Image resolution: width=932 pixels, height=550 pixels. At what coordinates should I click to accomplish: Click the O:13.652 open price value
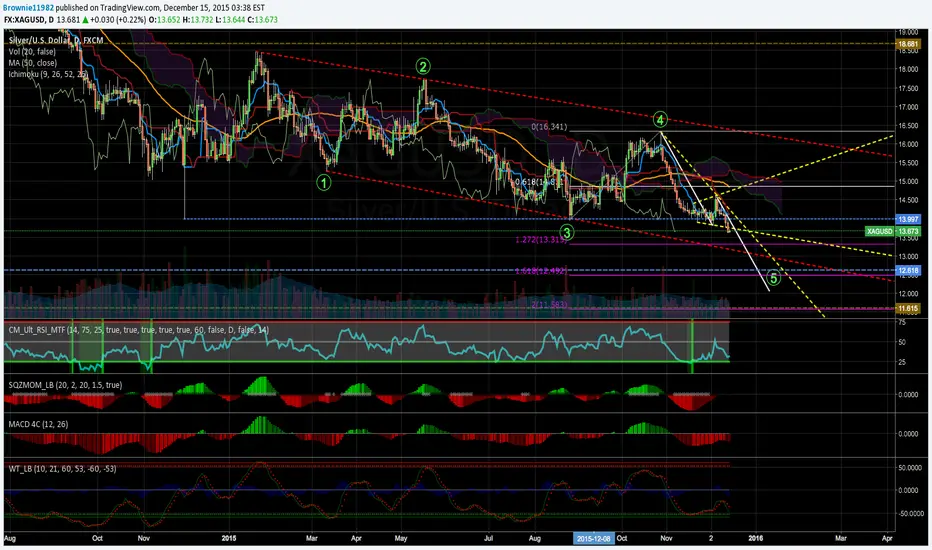(164, 20)
